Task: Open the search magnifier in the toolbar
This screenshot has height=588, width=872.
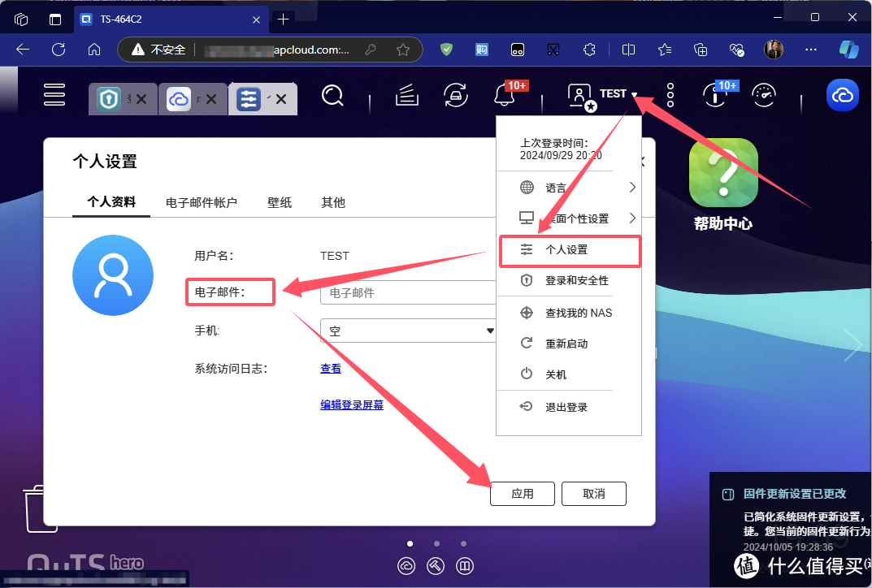Action: tap(332, 95)
